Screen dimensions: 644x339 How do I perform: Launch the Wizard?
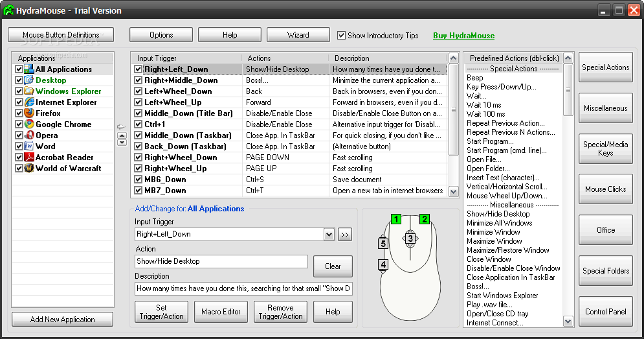(x=298, y=35)
